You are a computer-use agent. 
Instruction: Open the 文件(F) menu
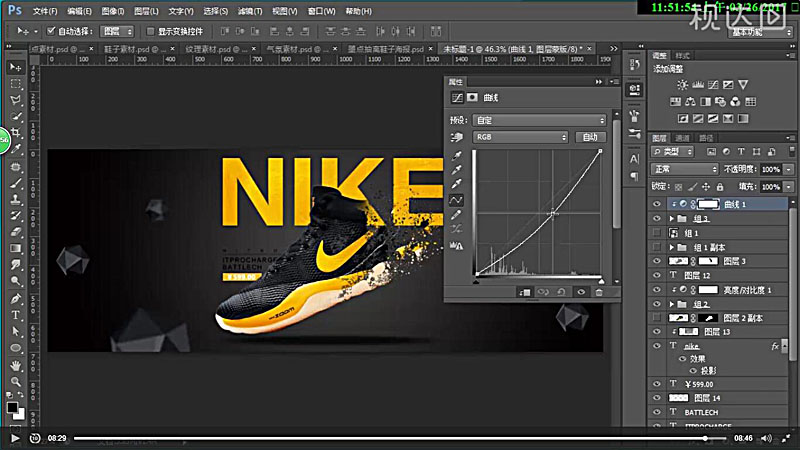coord(45,11)
